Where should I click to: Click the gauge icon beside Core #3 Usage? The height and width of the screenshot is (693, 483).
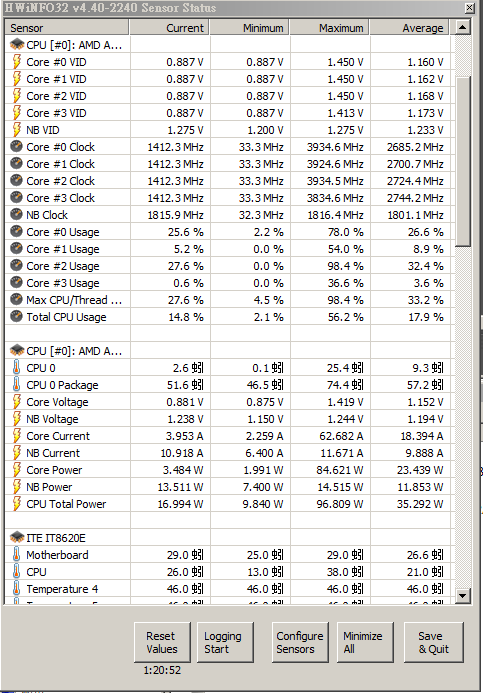(16, 282)
